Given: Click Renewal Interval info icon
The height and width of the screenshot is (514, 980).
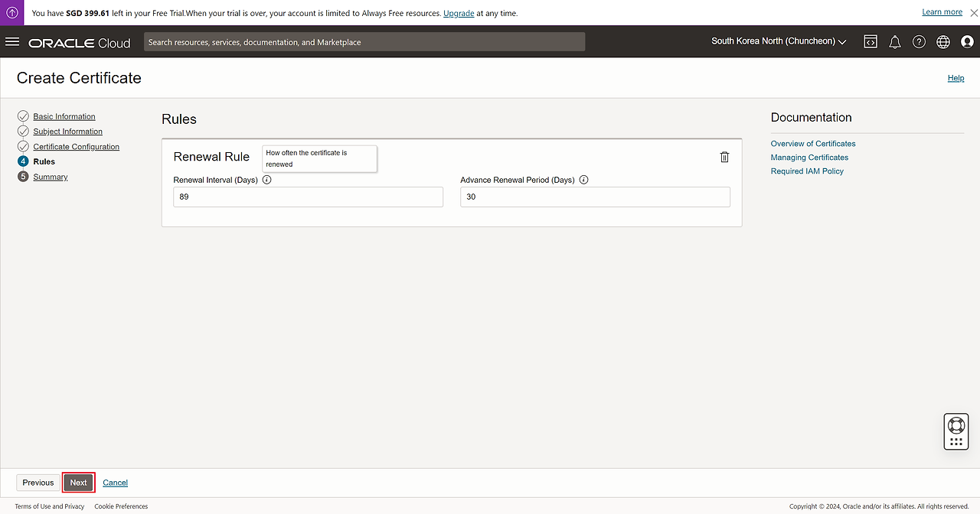Looking at the screenshot, I should pyautogui.click(x=267, y=180).
